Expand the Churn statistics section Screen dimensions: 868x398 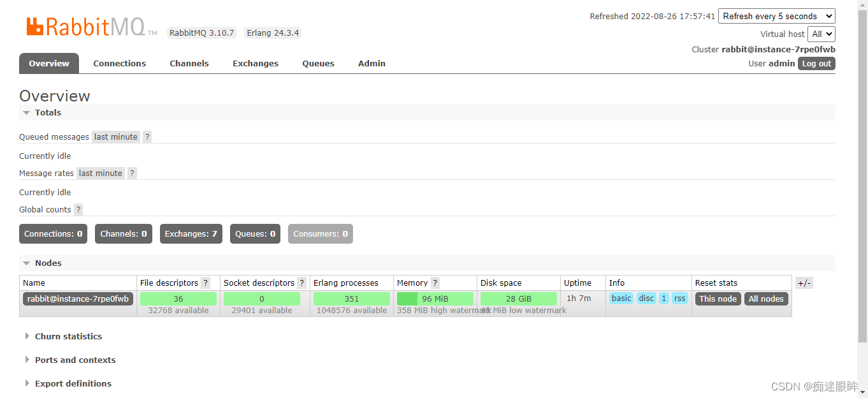pos(68,336)
